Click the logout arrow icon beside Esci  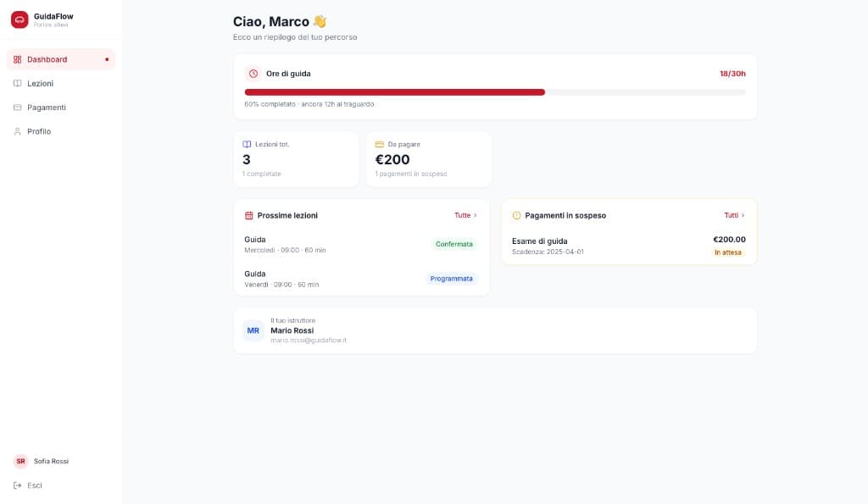[x=18, y=485]
